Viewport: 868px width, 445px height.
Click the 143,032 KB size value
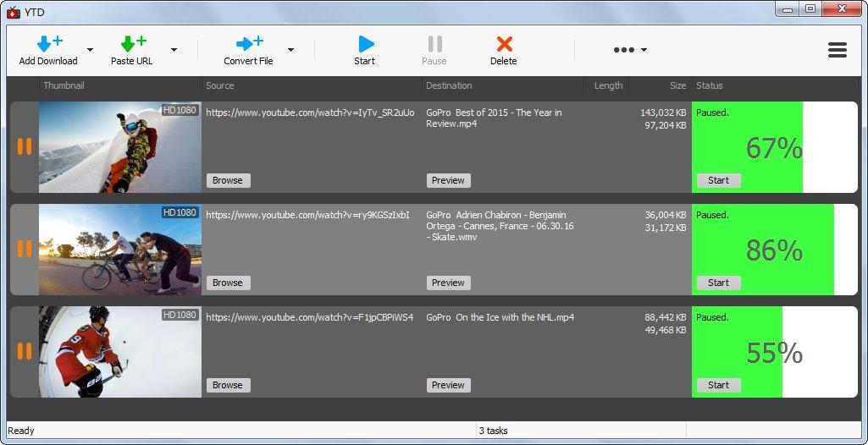(x=663, y=113)
